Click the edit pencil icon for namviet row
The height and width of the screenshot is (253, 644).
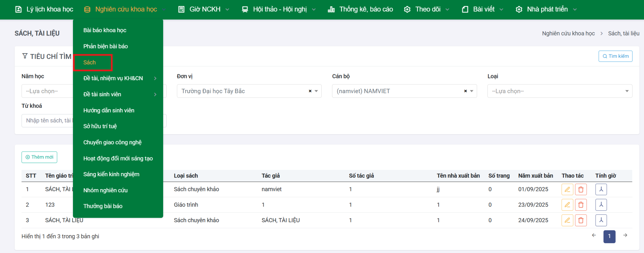[567, 189]
